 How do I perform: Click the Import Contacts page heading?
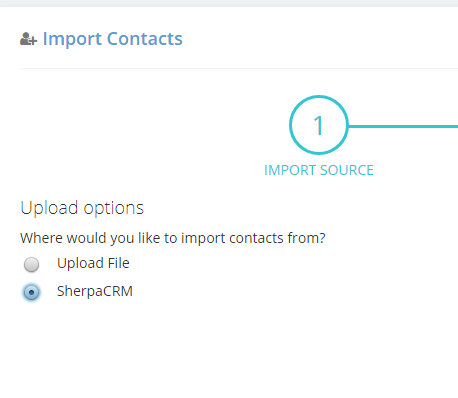click(x=113, y=39)
